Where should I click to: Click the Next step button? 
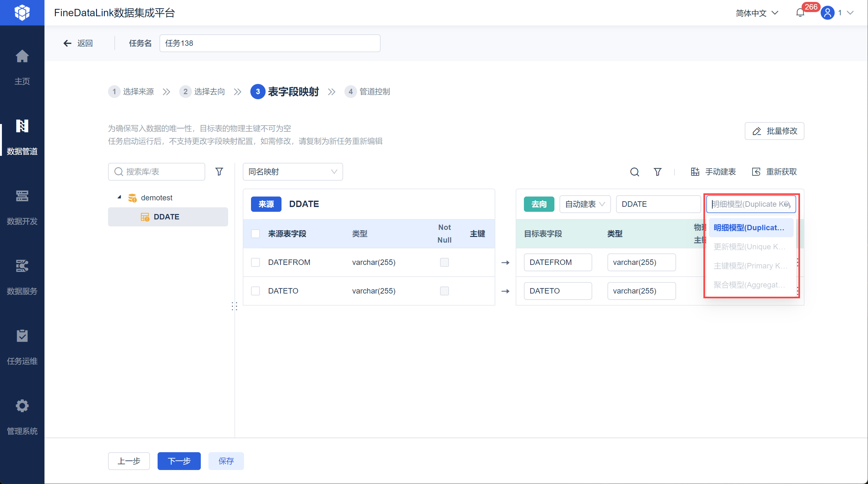(x=179, y=461)
